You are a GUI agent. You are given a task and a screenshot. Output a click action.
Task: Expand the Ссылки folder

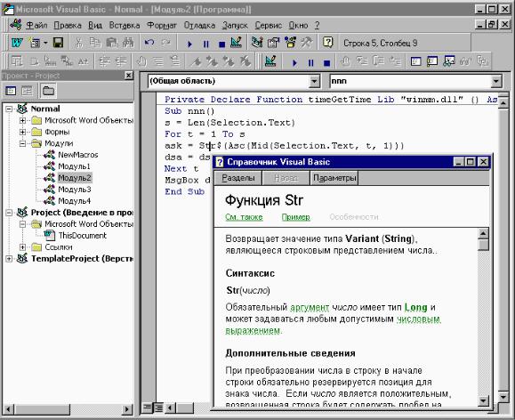click(22, 247)
